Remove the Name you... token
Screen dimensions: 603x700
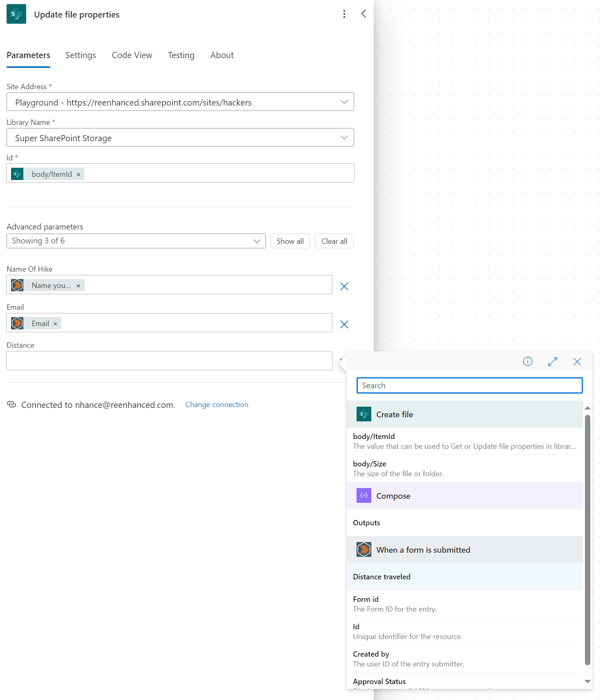pyautogui.click(x=78, y=286)
